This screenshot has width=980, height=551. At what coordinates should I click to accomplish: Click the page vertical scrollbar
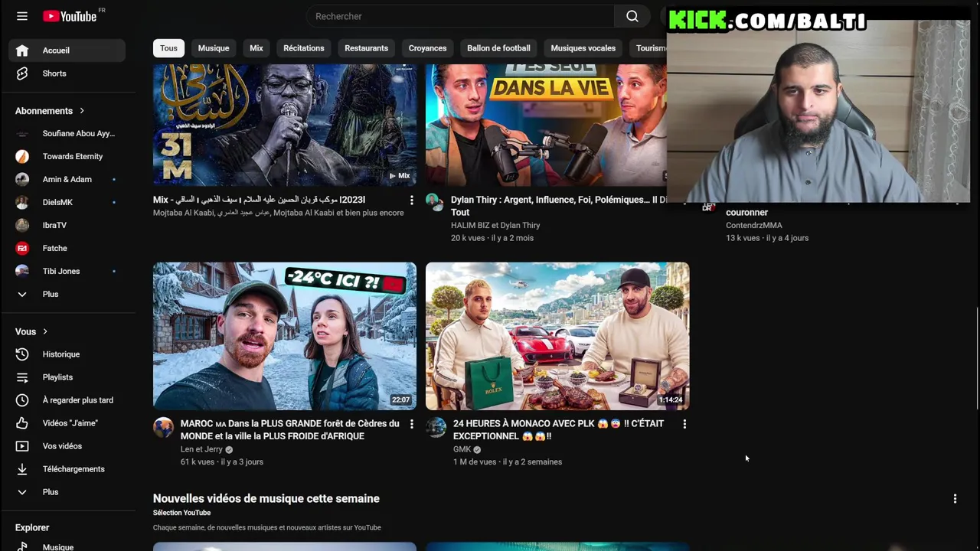pyautogui.click(x=976, y=360)
